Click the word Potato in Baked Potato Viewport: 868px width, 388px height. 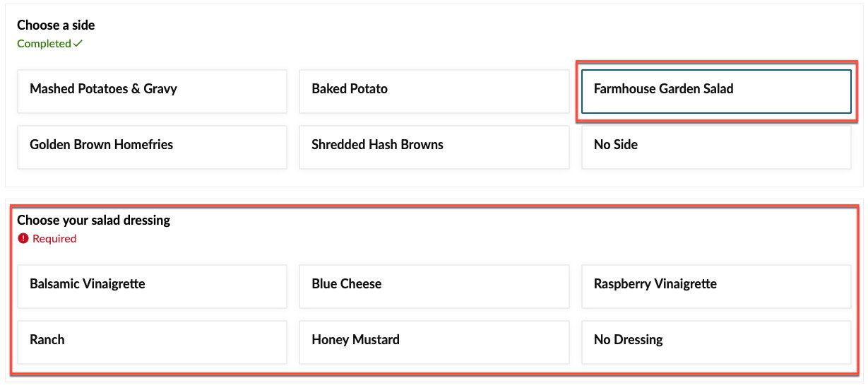[x=369, y=89]
